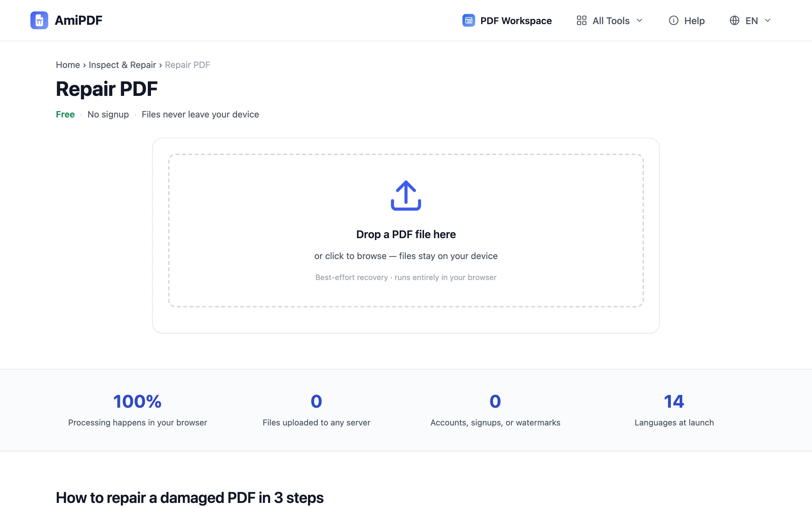Click the All Tools grid icon
This screenshot has height=508, width=812.
(581, 21)
